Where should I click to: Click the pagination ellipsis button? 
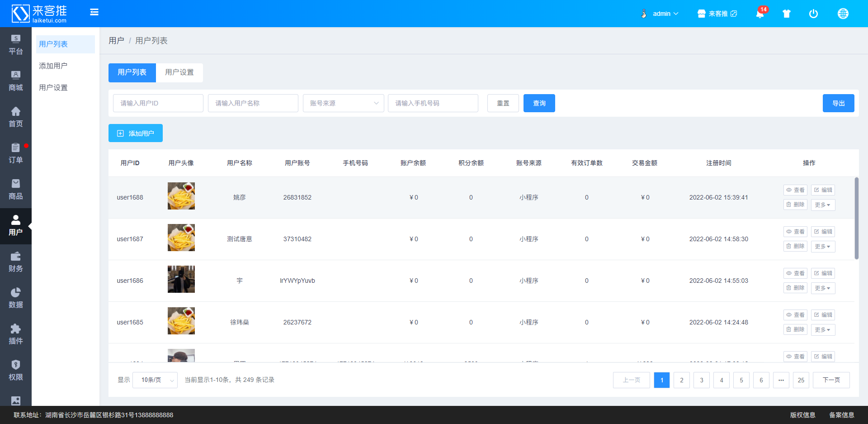[x=781, y=380]
